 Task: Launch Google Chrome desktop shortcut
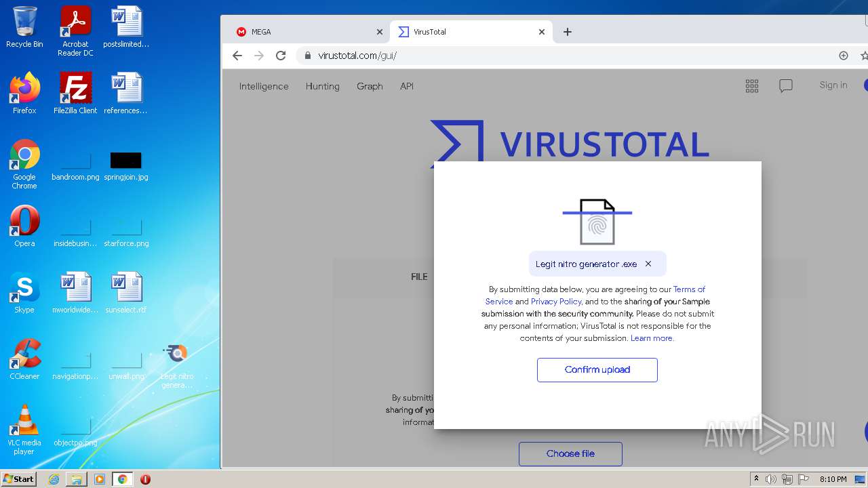click(24, 164)
